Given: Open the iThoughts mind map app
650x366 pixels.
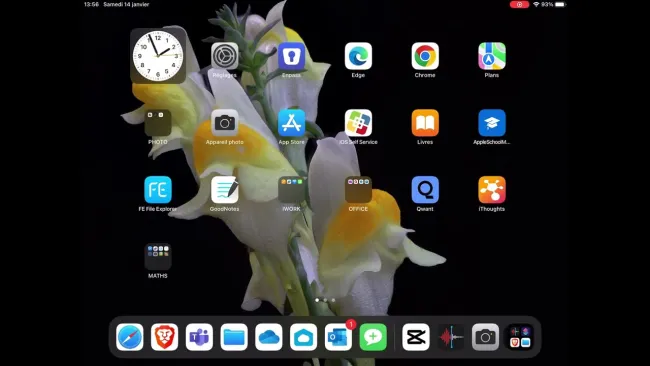Looking at the screenshot, I should 492,190.
